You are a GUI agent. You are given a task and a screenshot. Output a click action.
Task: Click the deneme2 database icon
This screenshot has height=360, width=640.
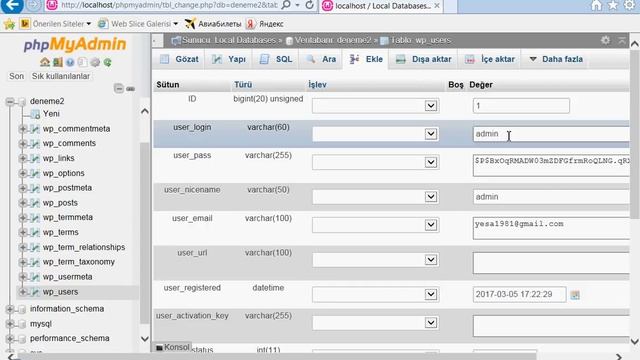click(x=22, y=101)
